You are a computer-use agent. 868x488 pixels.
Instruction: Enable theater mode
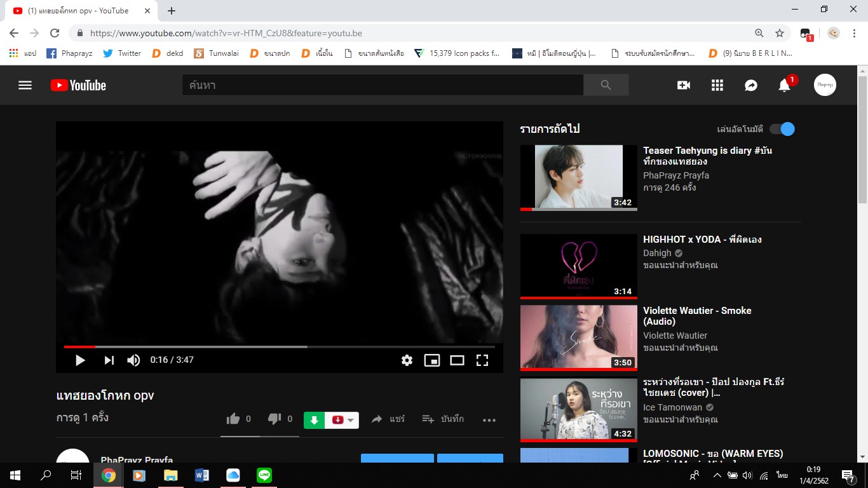pyautogui.click(x=457, y=360)
